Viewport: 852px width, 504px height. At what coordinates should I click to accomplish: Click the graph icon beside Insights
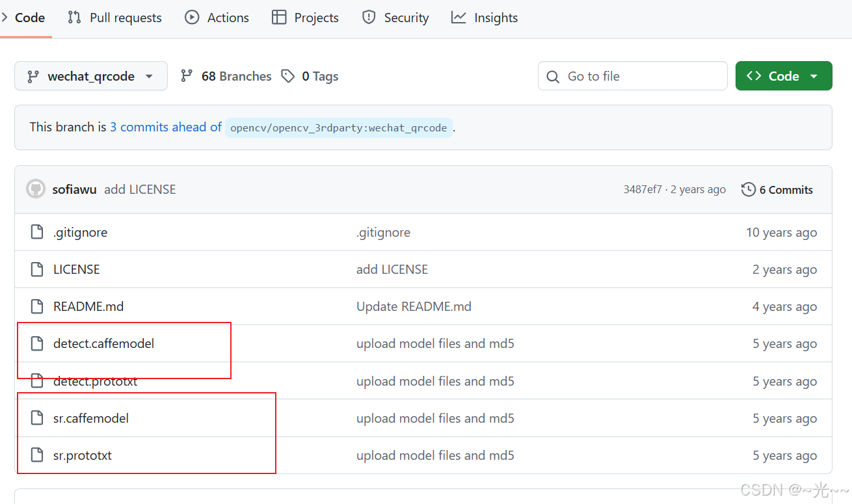[x=459, y=18]
